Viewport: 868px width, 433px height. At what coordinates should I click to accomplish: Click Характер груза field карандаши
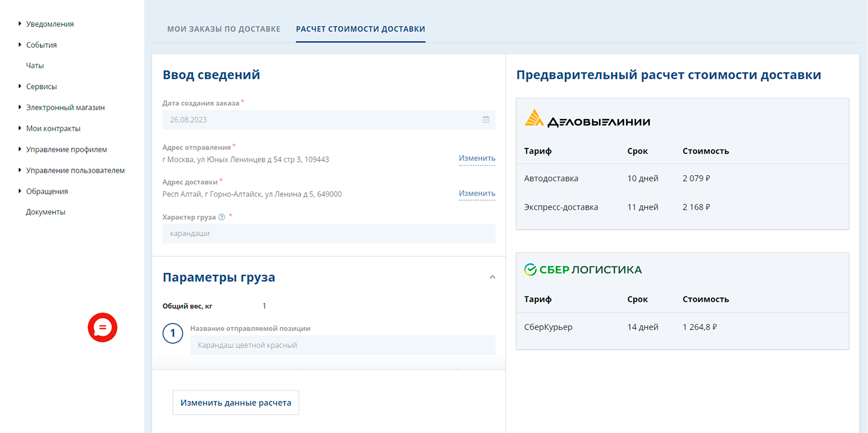[x=329, y=233]
